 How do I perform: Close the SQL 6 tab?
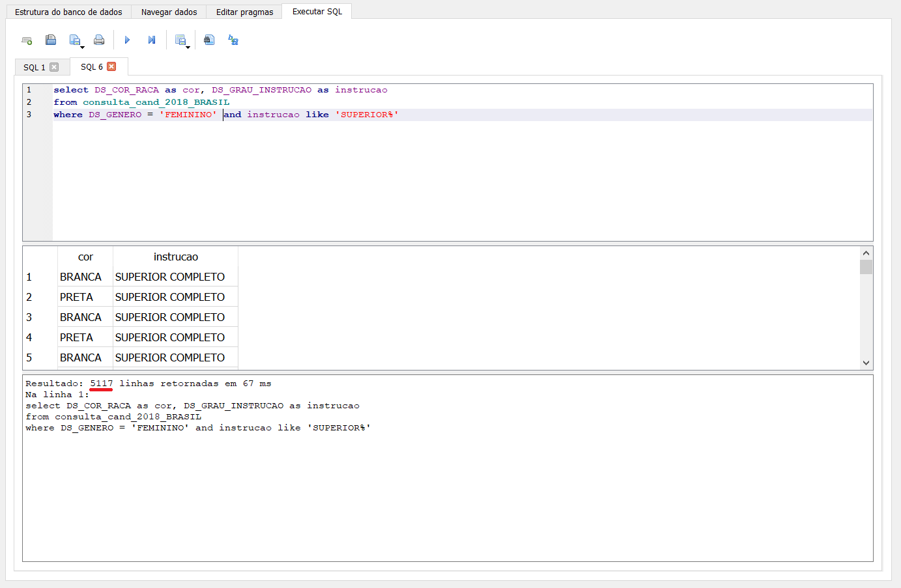click(x=111, y=66)
